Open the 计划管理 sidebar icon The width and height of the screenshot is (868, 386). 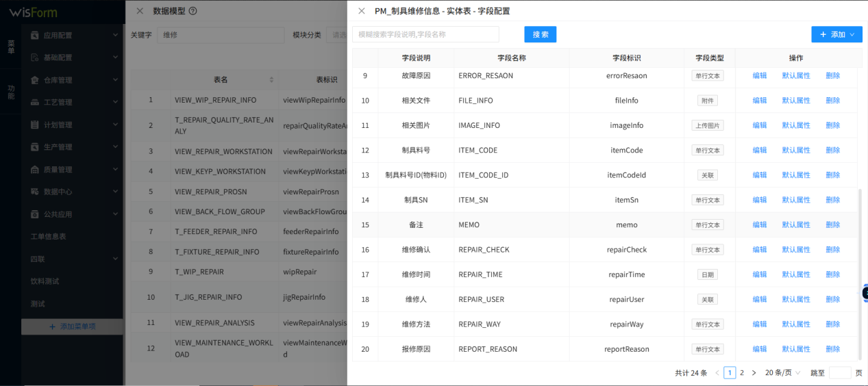click(35, 125)
